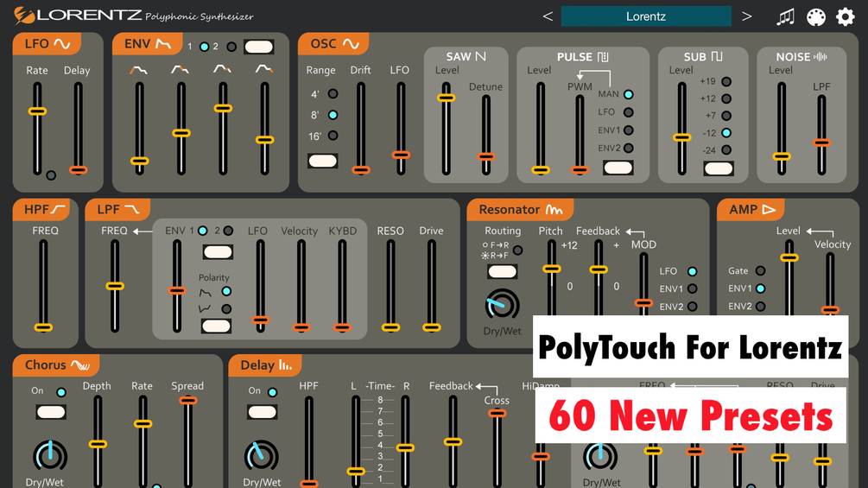Select SUB +19 interval
Screen dimensions: 868x488
[726, 81]
